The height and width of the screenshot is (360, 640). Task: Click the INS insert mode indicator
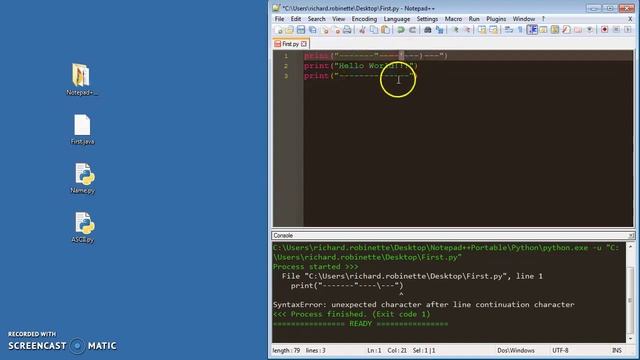617,350
